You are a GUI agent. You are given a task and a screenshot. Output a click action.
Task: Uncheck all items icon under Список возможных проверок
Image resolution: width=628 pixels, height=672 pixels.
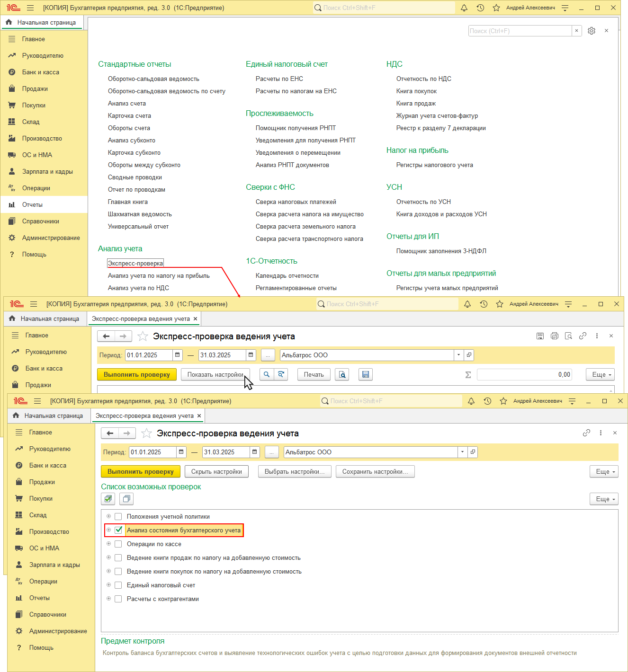coord(126,499)
